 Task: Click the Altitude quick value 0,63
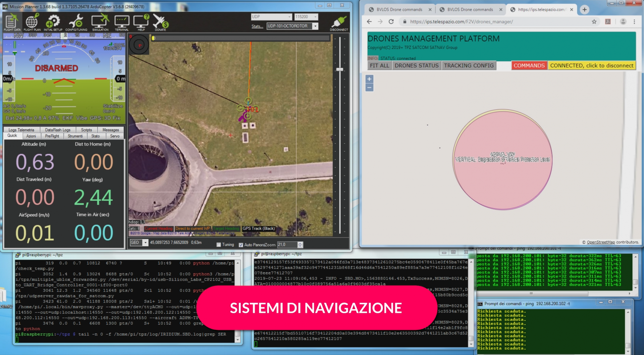coord(35,162)
